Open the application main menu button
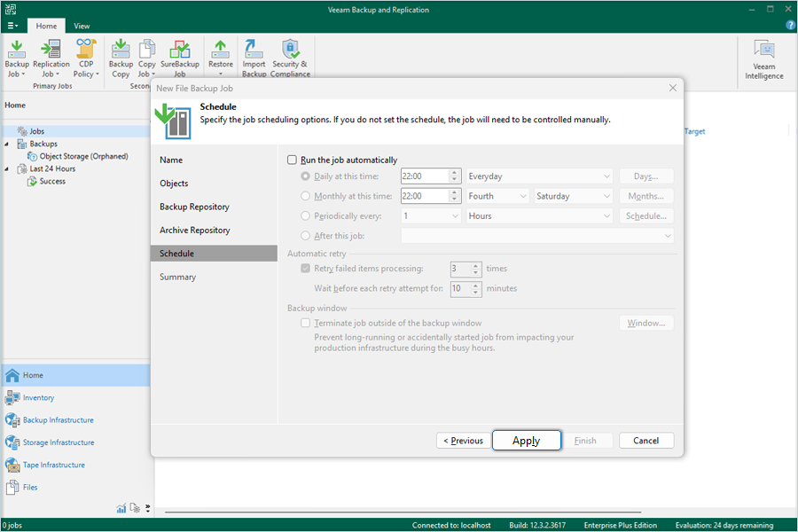Screen dimensions: 798x532 (12, 26)
